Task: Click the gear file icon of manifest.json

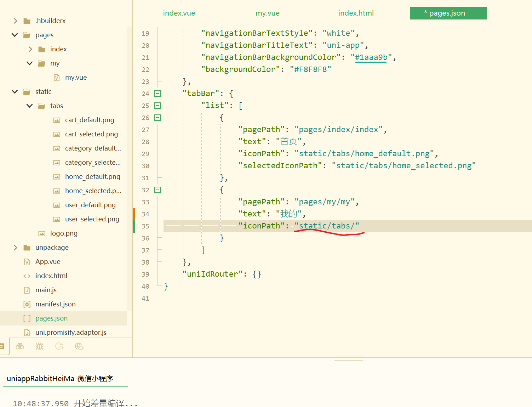Action: coord(27,304)
